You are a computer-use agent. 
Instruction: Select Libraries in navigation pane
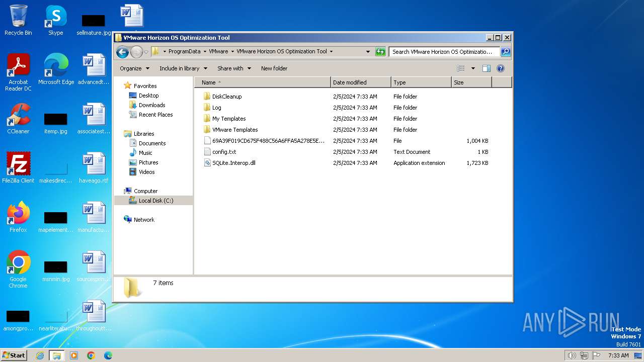point(144,134)
